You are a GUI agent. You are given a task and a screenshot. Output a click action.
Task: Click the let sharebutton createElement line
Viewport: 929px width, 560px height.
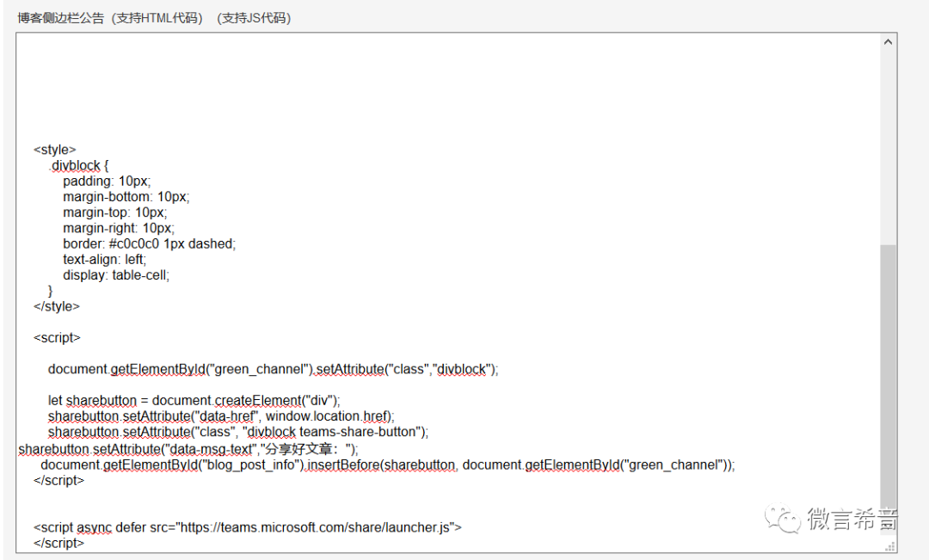[x=194, y=401]
